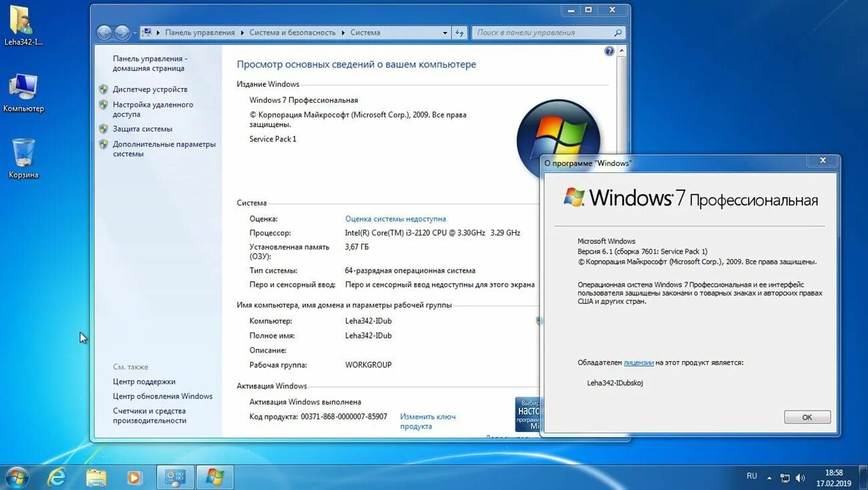This screenshot has height=490, width=868.
Task: Click the лицензии link in About dialog
Action: (638, 362)
